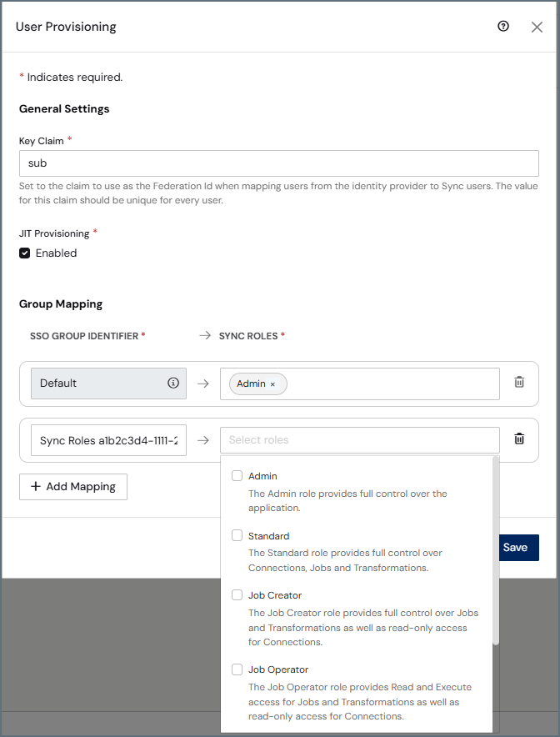Click the roles dropdown scrollbar
Viewport: 560px width, 737px height.
496,551
